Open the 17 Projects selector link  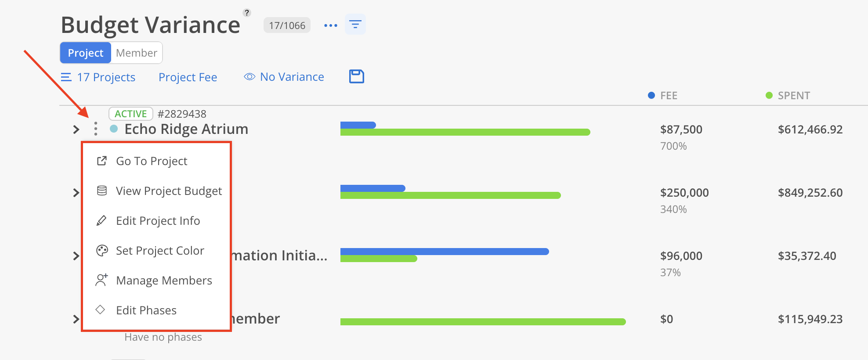click(98, 77)
